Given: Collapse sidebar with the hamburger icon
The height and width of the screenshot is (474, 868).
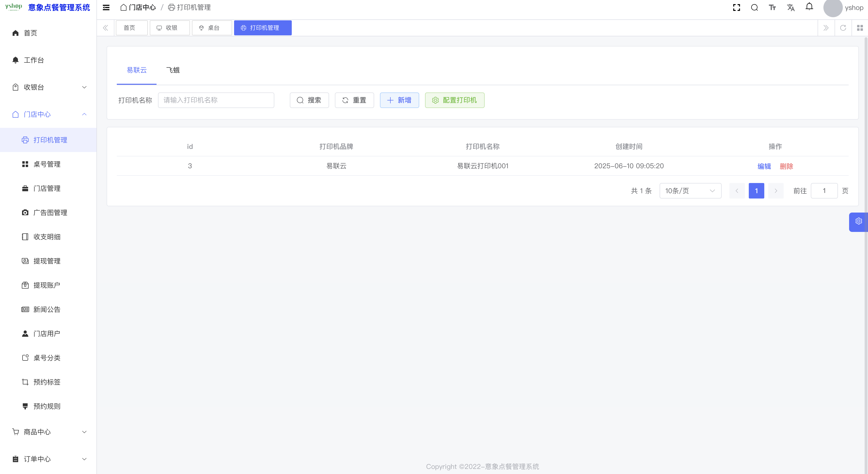Looking at the screenshot, I should click(x=106, y=8).
